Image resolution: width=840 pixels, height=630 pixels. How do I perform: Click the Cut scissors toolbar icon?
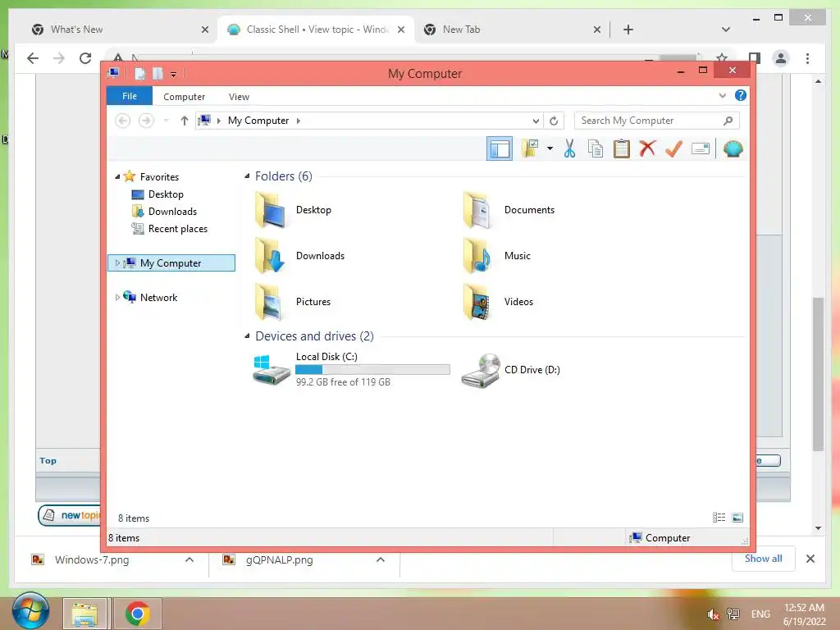(x=569, y=148)
